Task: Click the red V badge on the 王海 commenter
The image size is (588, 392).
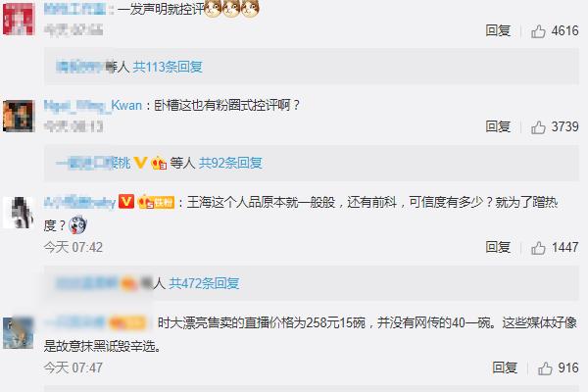Action: (126, 202)
